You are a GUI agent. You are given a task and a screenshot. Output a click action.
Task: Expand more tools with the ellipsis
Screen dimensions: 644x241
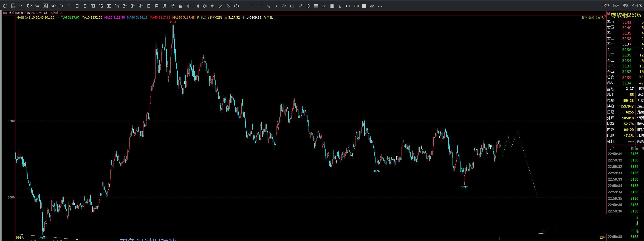(x=380, y=6)
